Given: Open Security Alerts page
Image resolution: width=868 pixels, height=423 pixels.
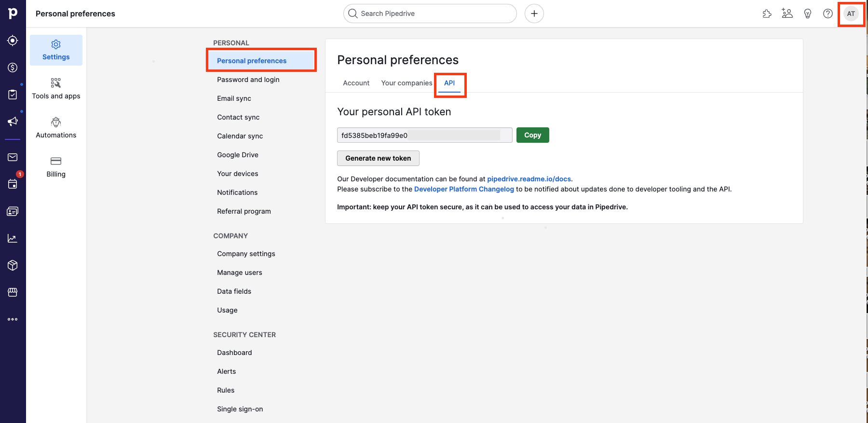Looking at the screenshot, I should (x=227, y=371).
